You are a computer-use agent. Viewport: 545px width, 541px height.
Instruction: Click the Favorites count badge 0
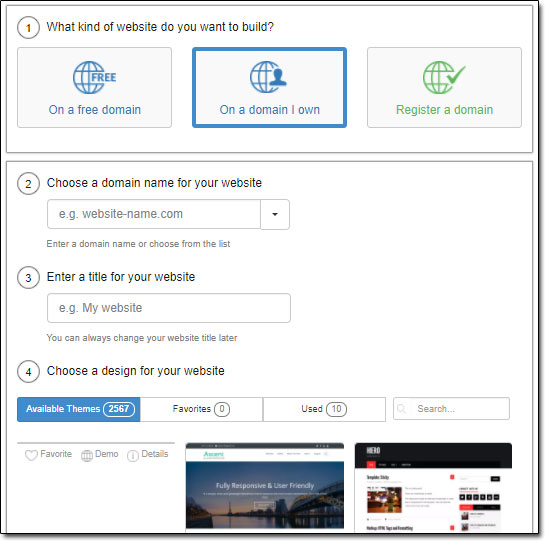click(x=222, y=409)
